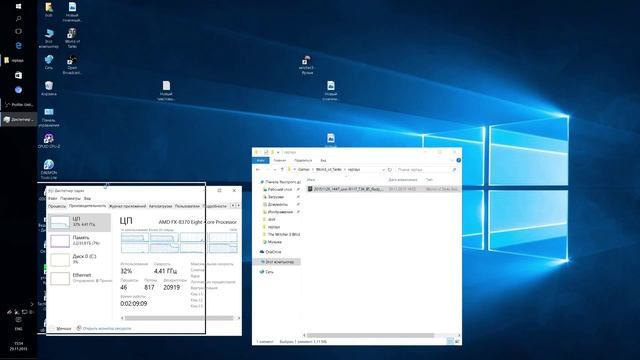Click the Explorer search magnifier icon

point(454,169)
